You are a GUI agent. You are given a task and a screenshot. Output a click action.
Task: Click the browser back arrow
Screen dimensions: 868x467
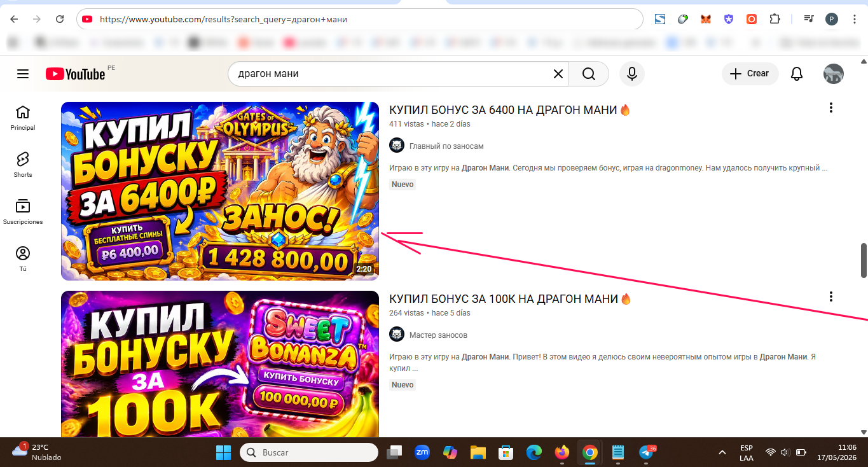click(14, 19)
